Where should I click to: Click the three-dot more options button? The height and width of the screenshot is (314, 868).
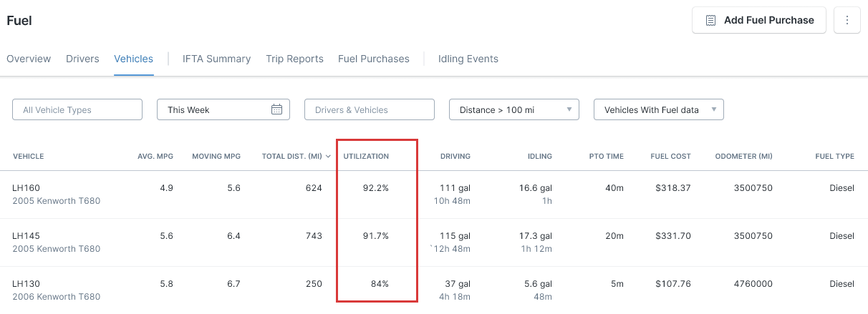pyautogui.click(x=847, y=20)
